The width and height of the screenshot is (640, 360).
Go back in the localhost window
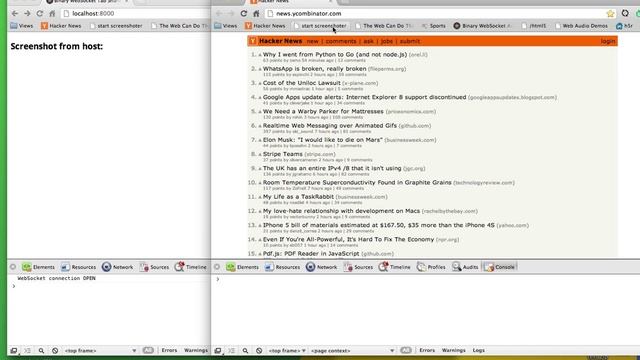[15, 13]
